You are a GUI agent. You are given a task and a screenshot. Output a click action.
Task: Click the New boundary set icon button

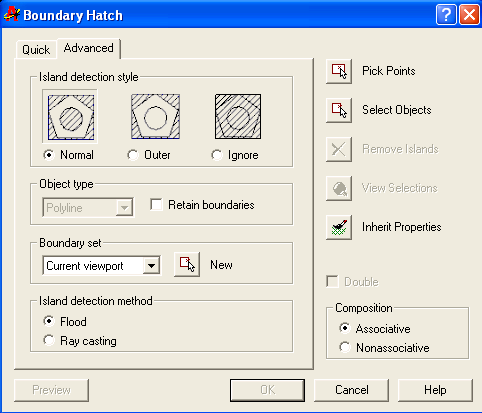click(x=187, y=264)
